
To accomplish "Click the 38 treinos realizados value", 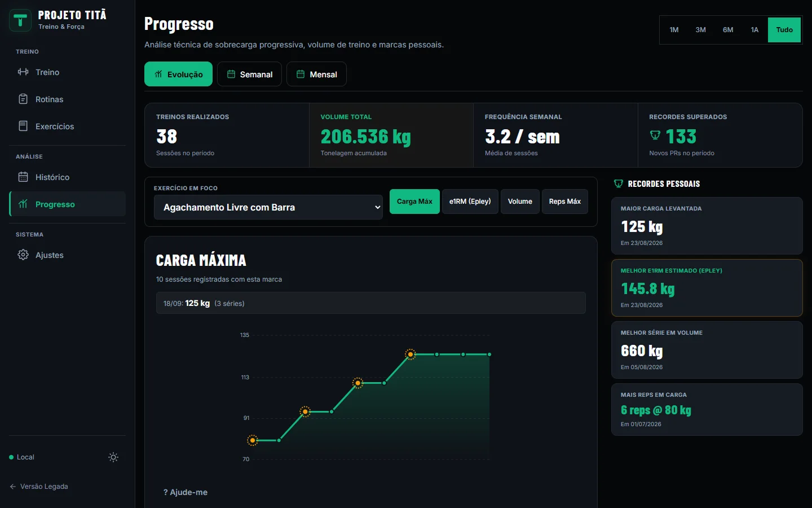I will pos(167,137).
